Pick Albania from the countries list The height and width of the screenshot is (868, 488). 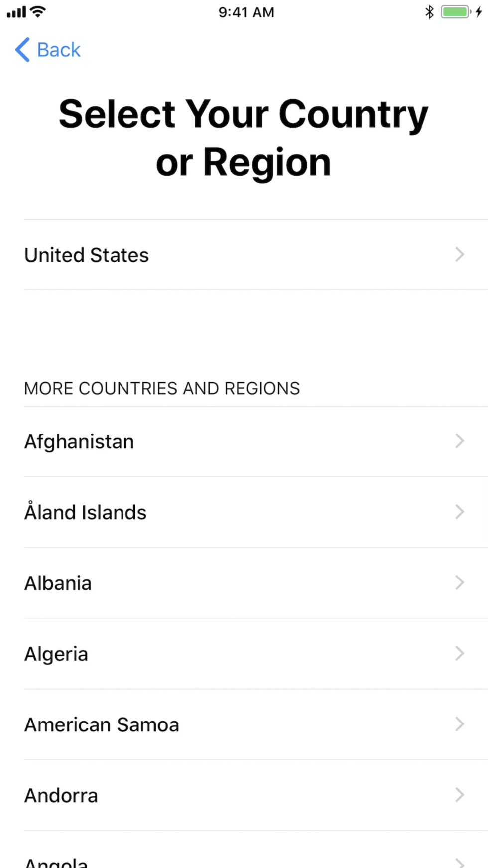[x=58, y=583]
